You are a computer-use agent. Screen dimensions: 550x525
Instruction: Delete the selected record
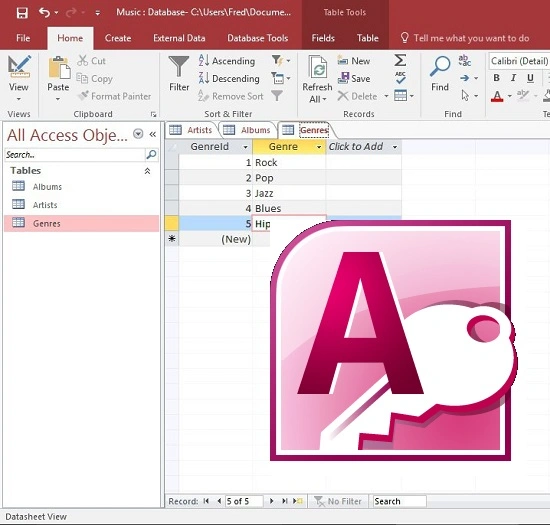point(357,96)
